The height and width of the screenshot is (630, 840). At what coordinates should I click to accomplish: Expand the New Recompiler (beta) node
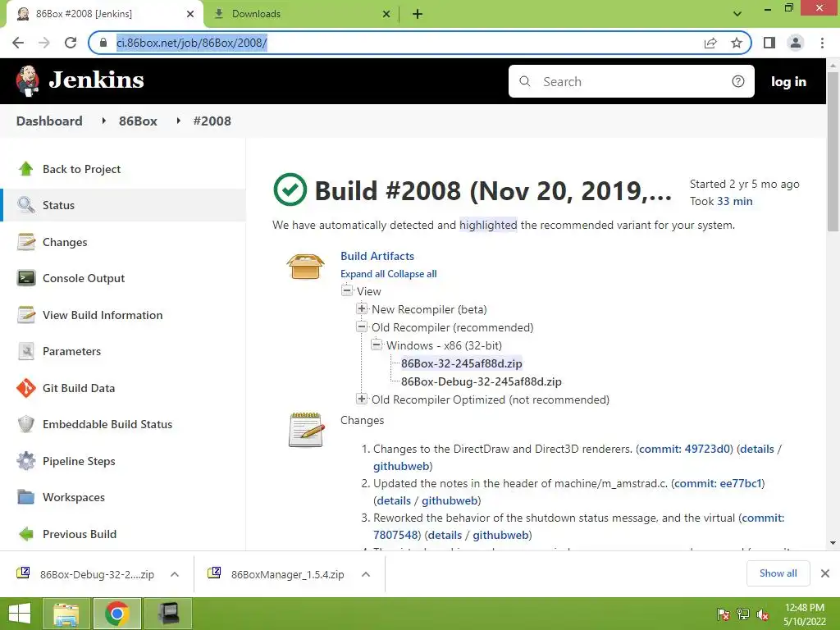[x=362, y=308]
